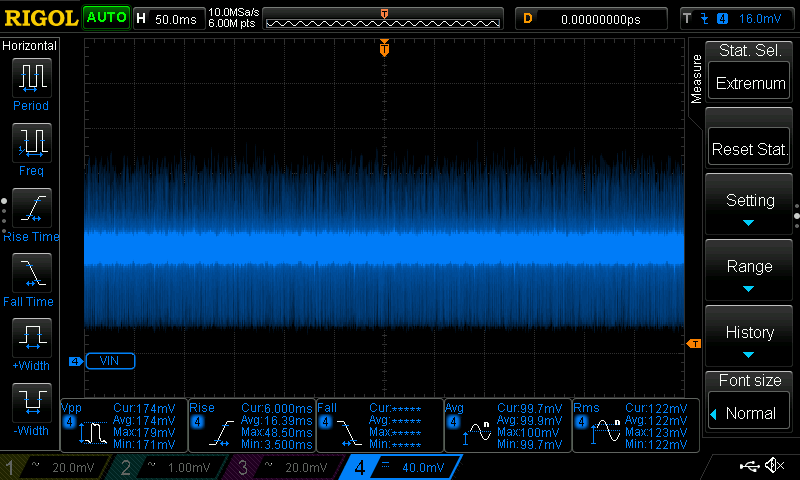
Task: Click the channel 4 ground marker beside VIN
Action: [76, 361]
